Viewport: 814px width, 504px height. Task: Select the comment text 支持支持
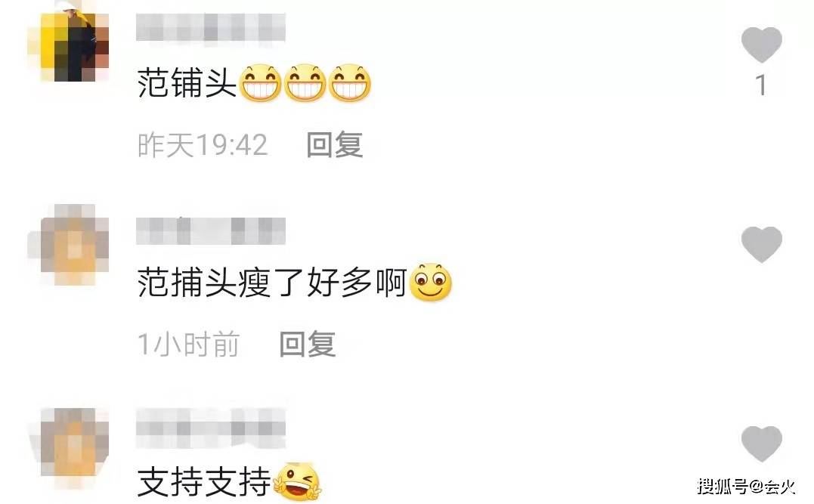click(205, 481)
